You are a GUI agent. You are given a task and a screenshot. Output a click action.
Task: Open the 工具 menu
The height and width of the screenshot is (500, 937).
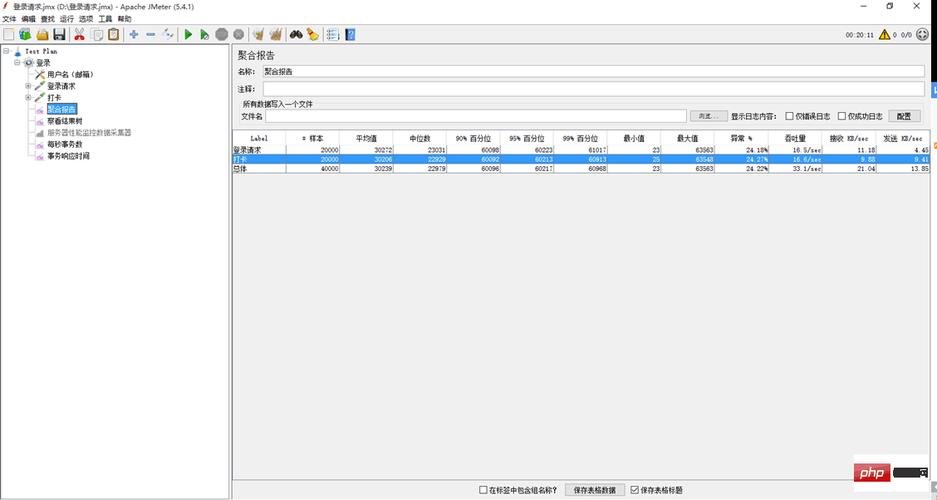pyautogui.click(x=105, y=19)
